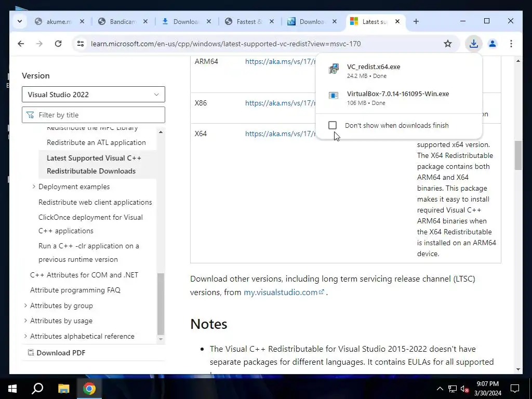Enable Don't show when downloads finish
Image resolution: width=532 pixels, height=399 pixels.
tap(332, 125)
